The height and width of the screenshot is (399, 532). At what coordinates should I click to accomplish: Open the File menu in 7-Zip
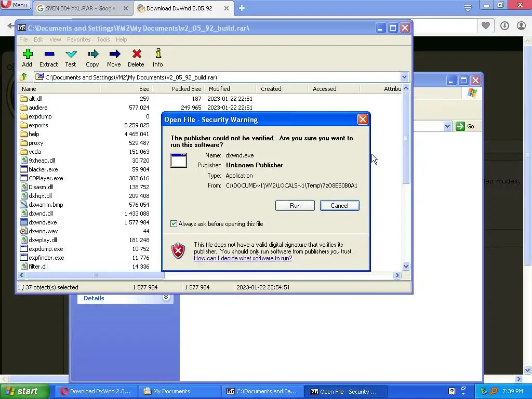coord(23,39)
